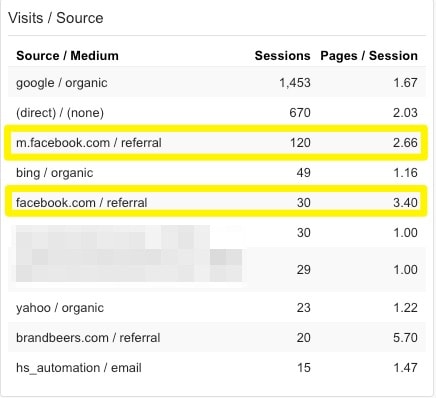Sort by Pages / Session column header

369,56
